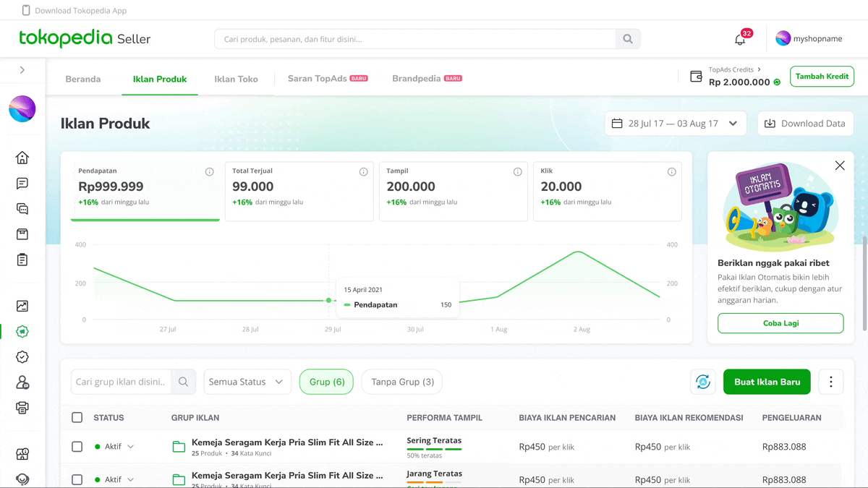Click the Buat Iklan Baru button

pyautogui.click(x=767, y=382)
